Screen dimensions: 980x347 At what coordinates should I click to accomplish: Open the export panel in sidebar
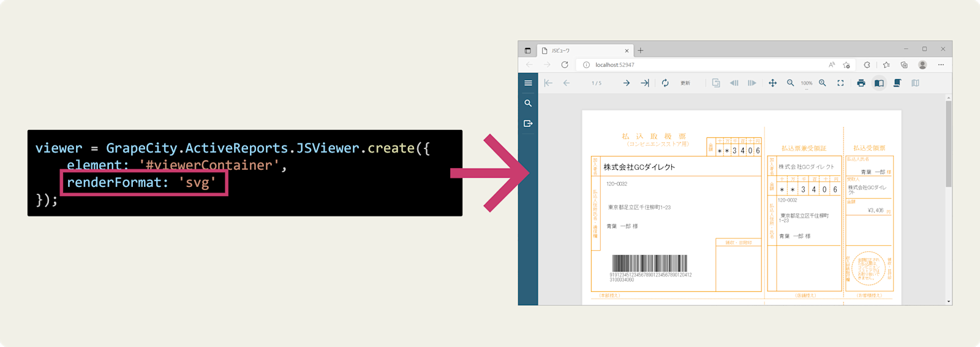[x=528, y=124]
